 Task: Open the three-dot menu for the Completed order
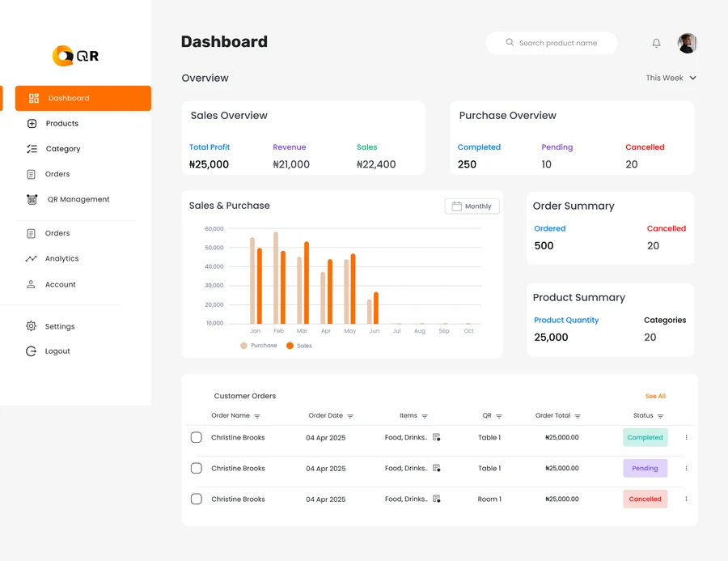(x=686, y=437)
